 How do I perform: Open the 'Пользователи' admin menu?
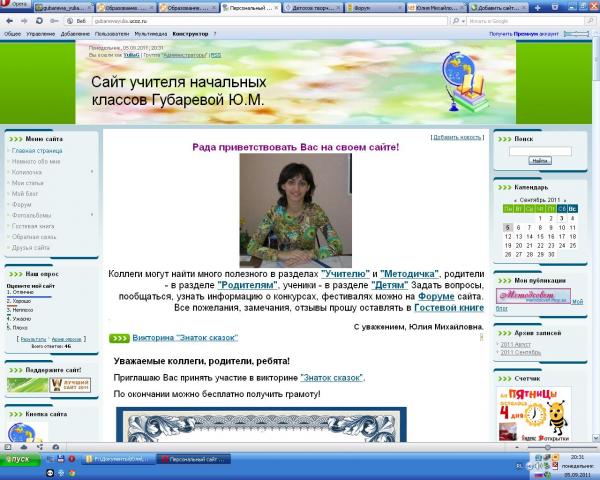click(x=112, y=34)
